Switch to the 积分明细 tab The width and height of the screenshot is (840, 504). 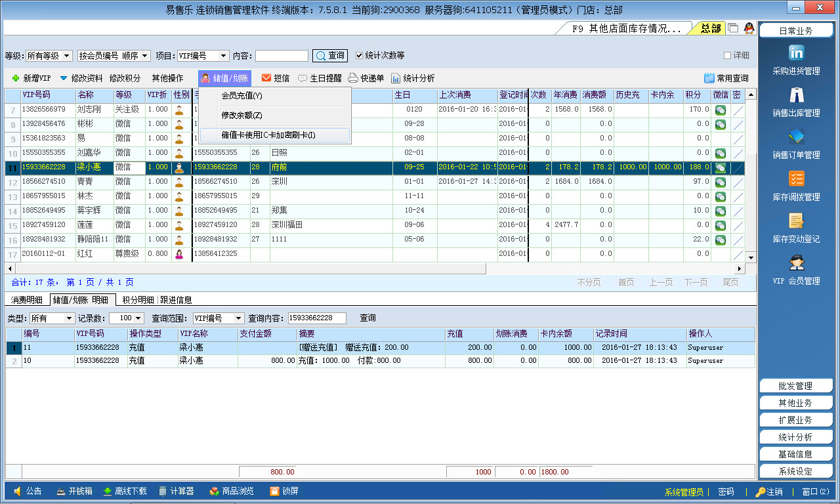[138, 300]
